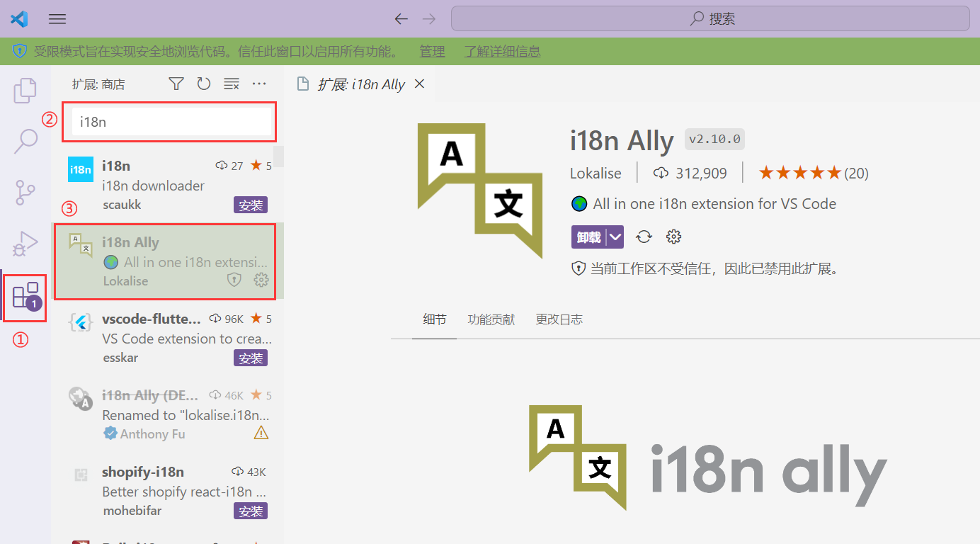Refresh the extensions list

pyautogui.click(x=204, y=84)
